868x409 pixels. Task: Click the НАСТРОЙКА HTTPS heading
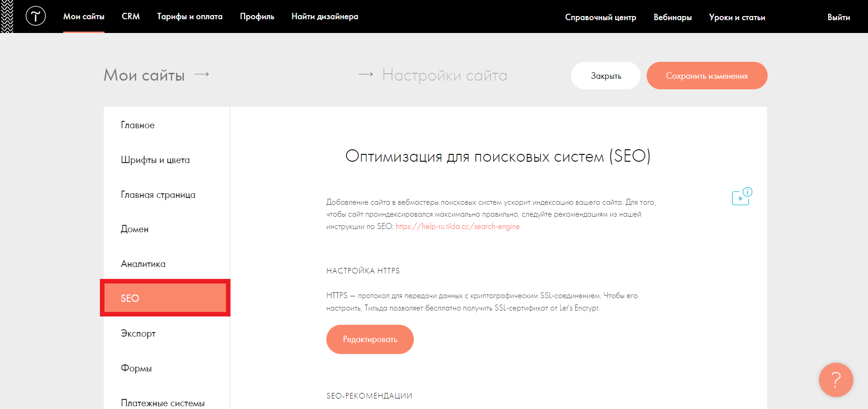click(x=363, y=271)
